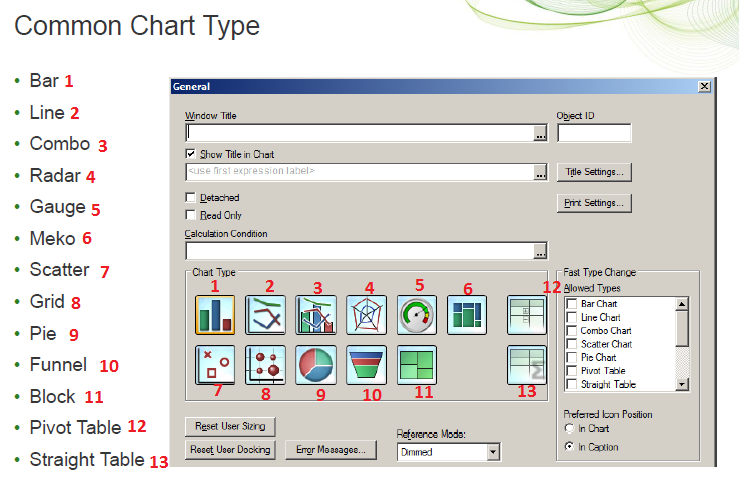The width and height of the screenshot is (739, 491).
Task: Check Line Chart in Allowed Types
Action: (x=572, y=317)
